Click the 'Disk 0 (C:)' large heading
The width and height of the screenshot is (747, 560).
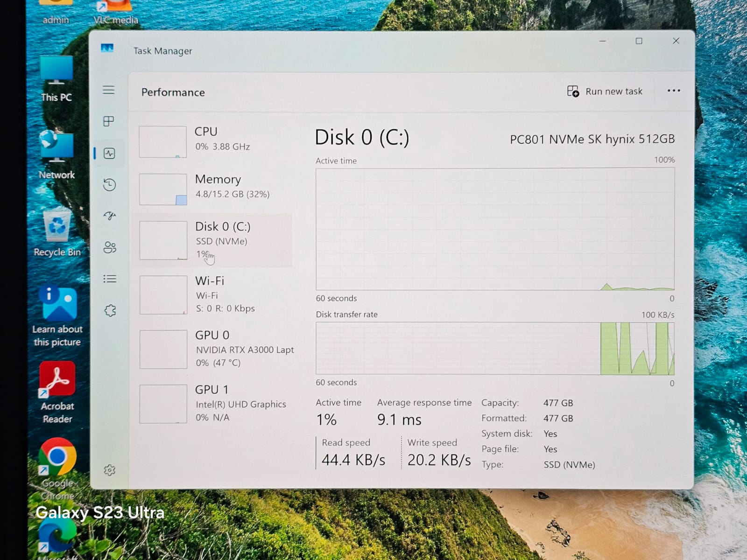tap(362, 137)
